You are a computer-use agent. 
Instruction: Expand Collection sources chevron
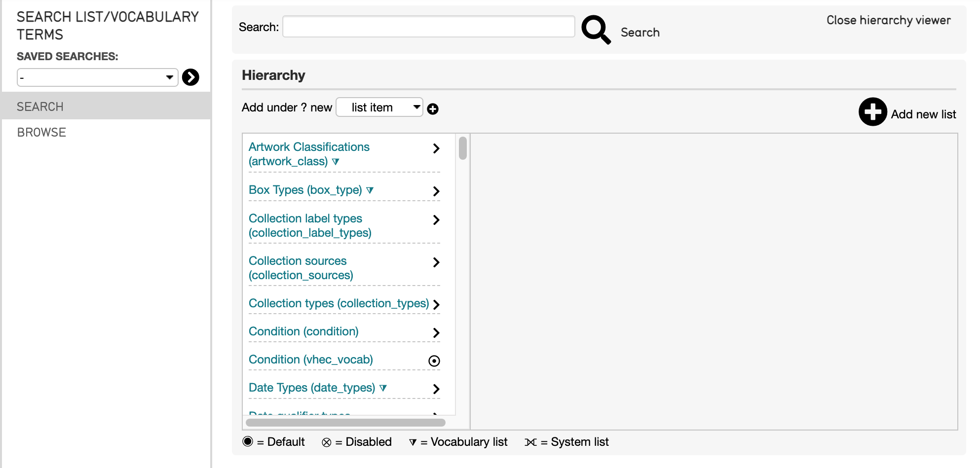pos(436,262)
